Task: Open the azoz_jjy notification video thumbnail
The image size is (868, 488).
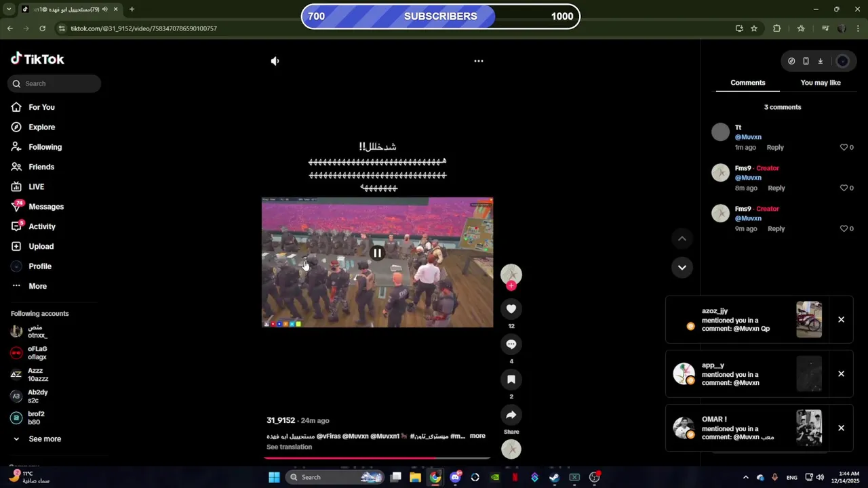Action: (x=809, y=319)
